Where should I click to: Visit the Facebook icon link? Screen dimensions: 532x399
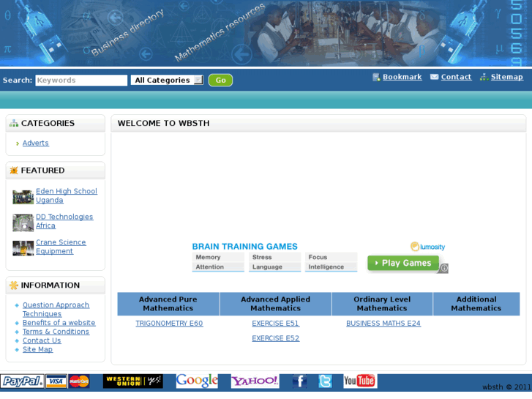tap(300, 381)
